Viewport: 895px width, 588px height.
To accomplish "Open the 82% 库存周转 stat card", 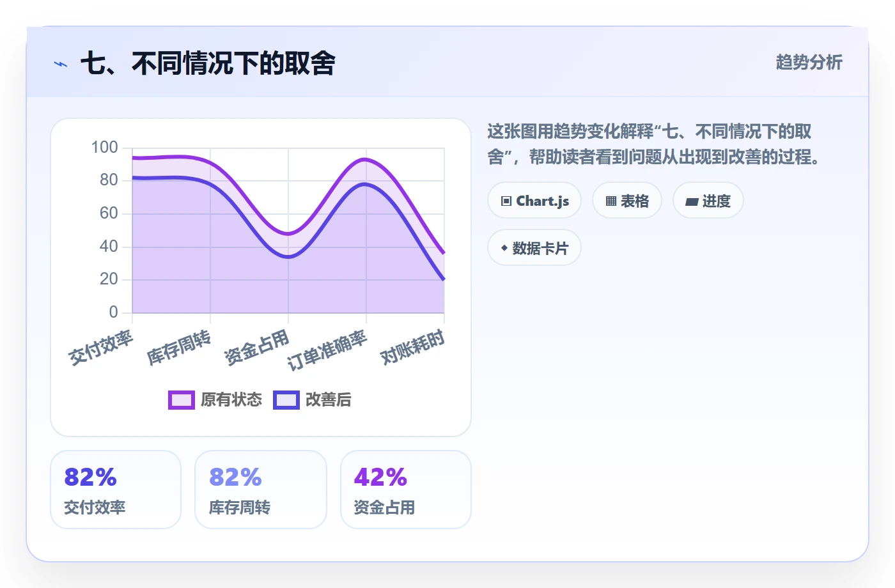I will point(261,490).
